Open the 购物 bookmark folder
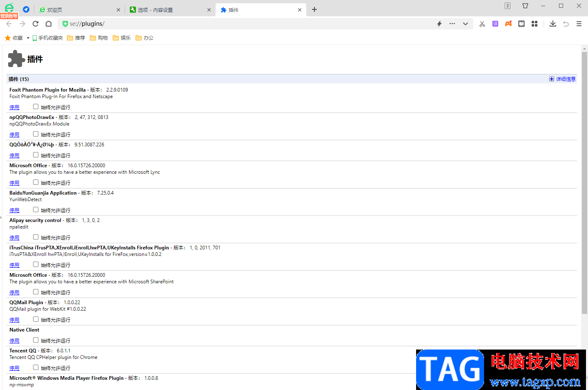The width and height of the screenshot is (588, 390). pos(99,38)
